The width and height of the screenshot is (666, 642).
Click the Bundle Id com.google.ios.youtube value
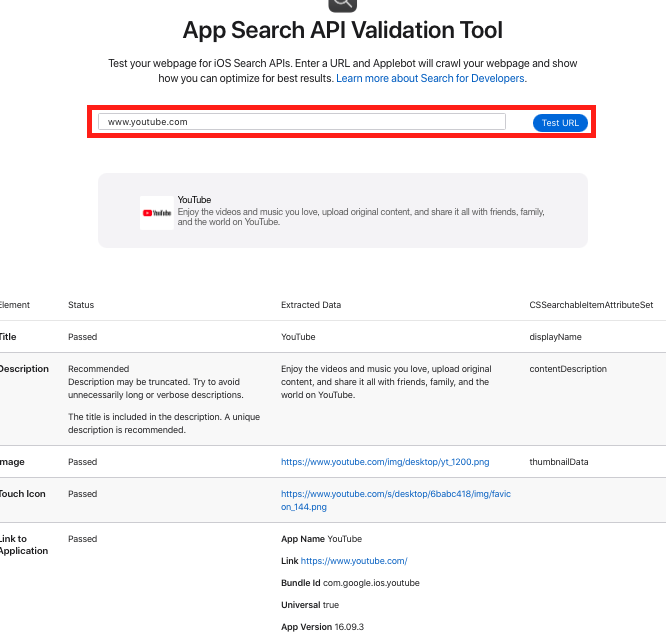click(x=371, y=583)
